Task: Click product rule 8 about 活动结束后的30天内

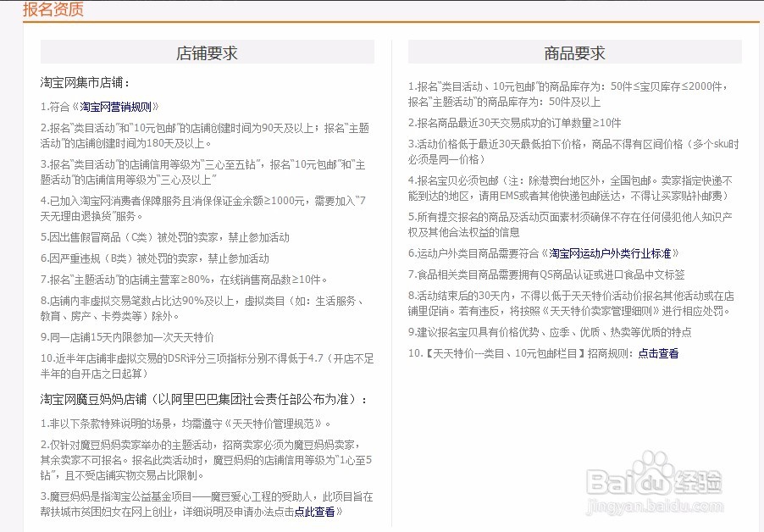Action: 571,303
